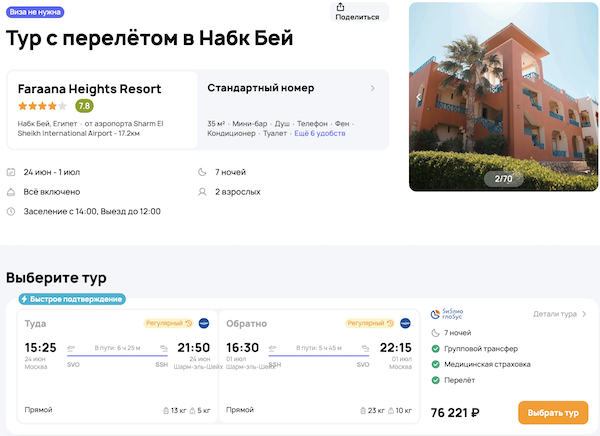Image resolution: width=600 pixels, height=436 pixels.
Task: Expand the Стандартный номер room chevron
Action: pos(373,88)
